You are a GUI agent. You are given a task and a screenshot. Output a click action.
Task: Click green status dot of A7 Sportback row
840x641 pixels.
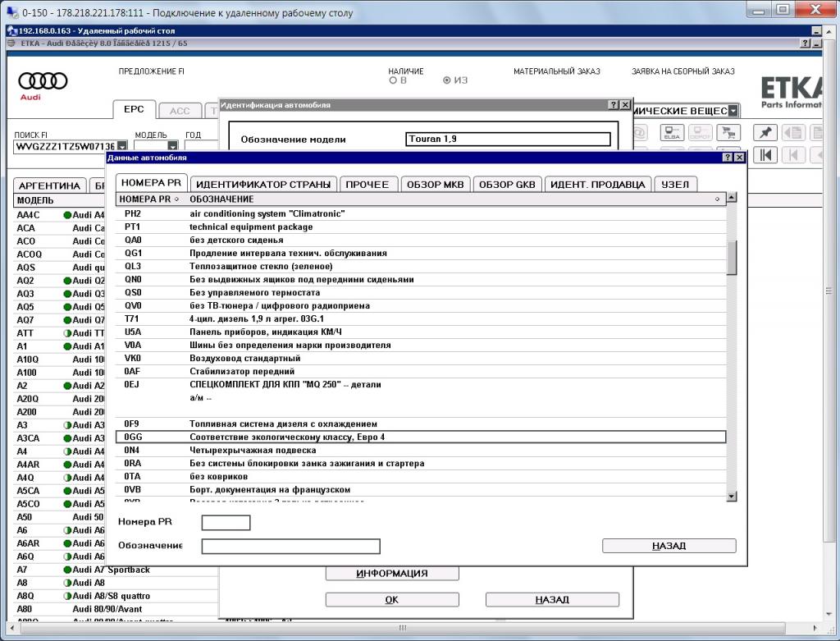67,570
